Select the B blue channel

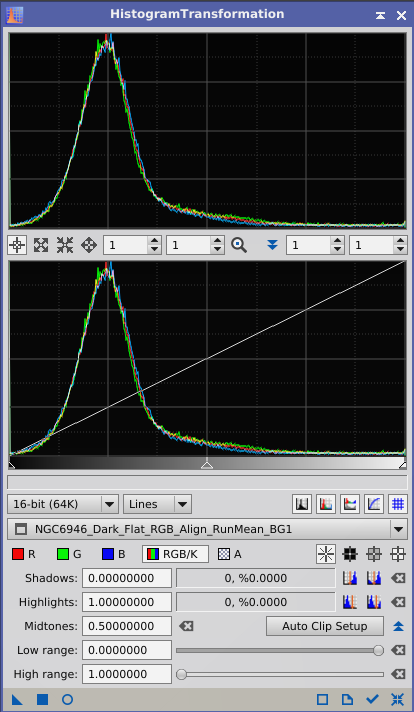click(x=113, y=554)
